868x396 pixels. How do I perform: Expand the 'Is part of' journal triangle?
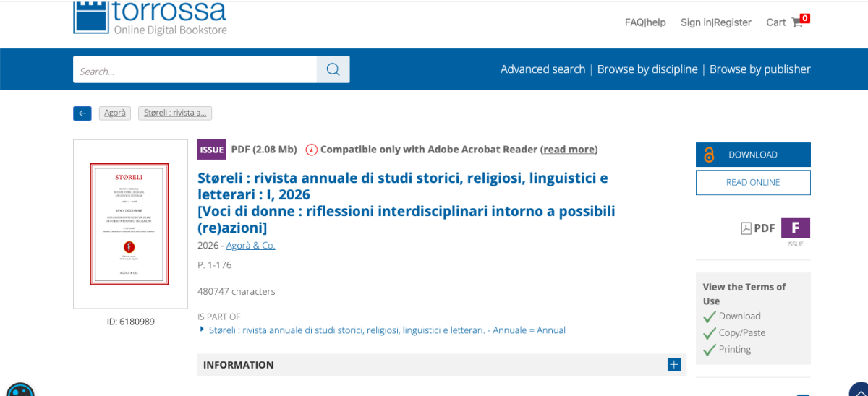tap(202, 330)
